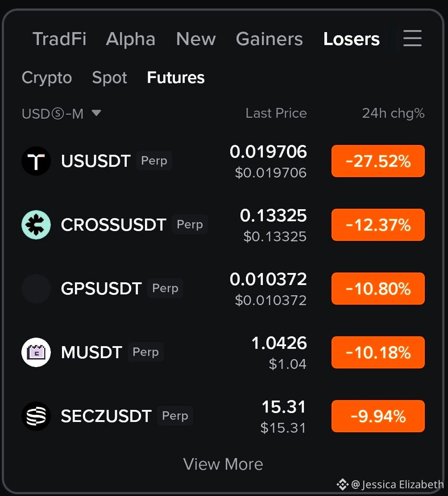Tap the USUSDT coin logo
This screenshot has width=448, height=496.
tap(36, 161)
